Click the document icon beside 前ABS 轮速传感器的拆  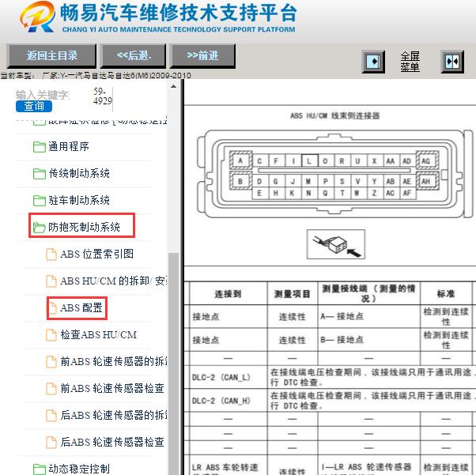[x=51, y=362]
